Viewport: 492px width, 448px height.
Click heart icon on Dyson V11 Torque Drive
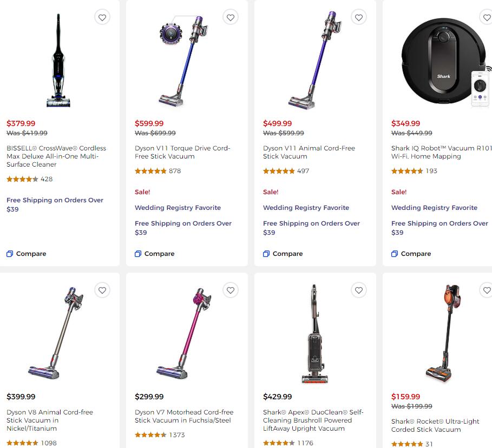[x=231, y=18]
